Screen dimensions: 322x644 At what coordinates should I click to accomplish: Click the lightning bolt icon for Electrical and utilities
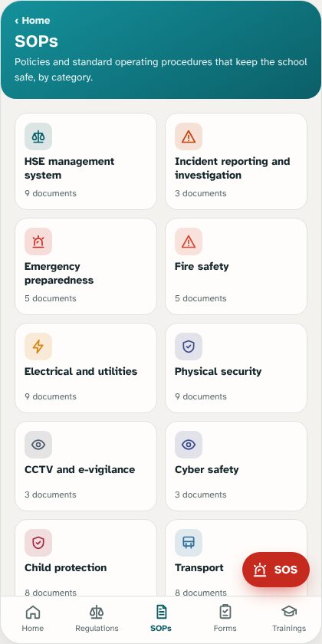[x=38, y=347]
